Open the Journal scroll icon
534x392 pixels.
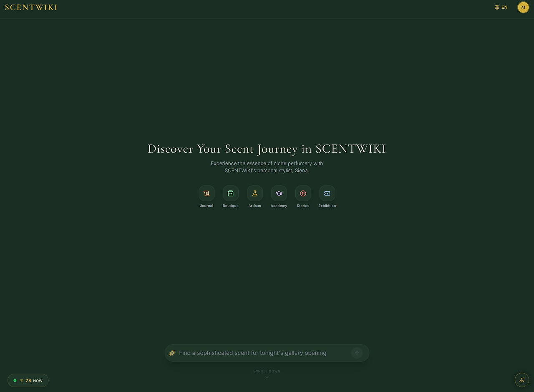tap(206, 193)
